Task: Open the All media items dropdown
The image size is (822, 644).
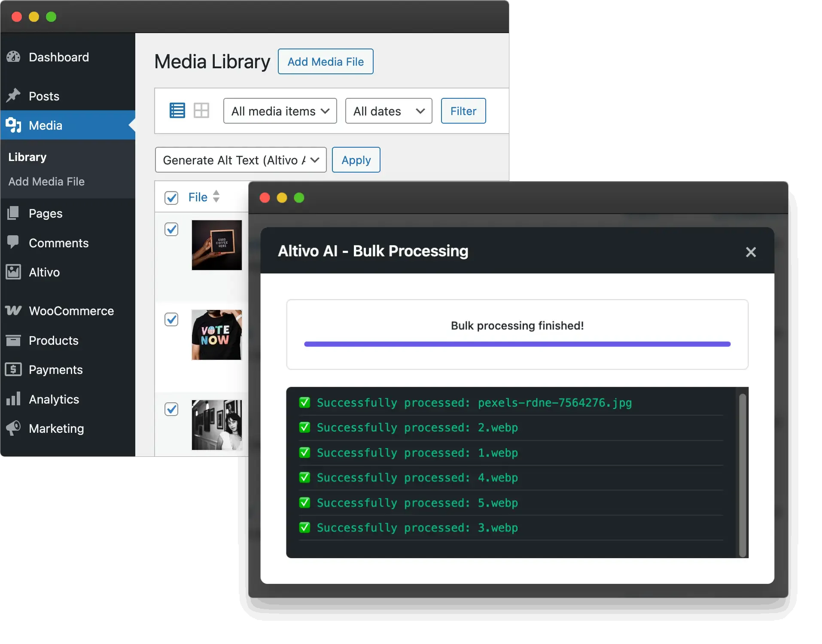Action: pyautogui.click(x=280, y=111)
